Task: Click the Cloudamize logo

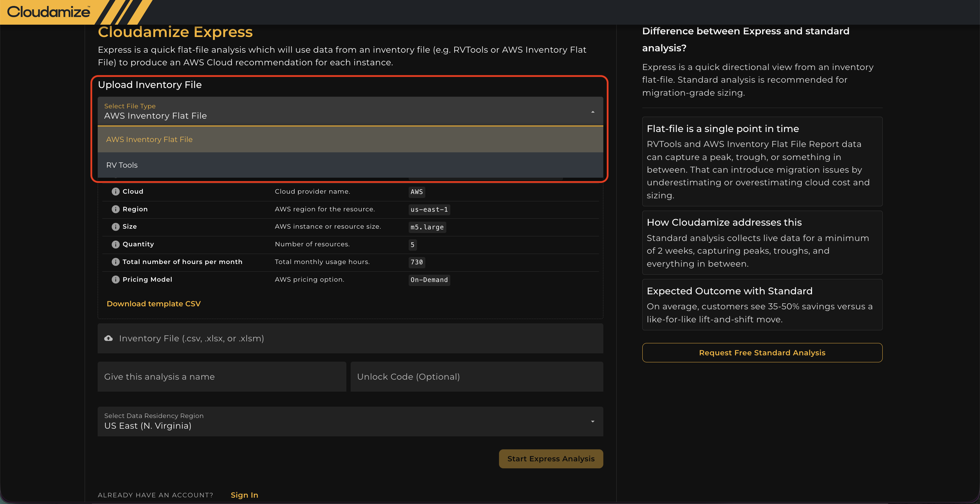Action: pyautogui.click(x=49, y=12)
